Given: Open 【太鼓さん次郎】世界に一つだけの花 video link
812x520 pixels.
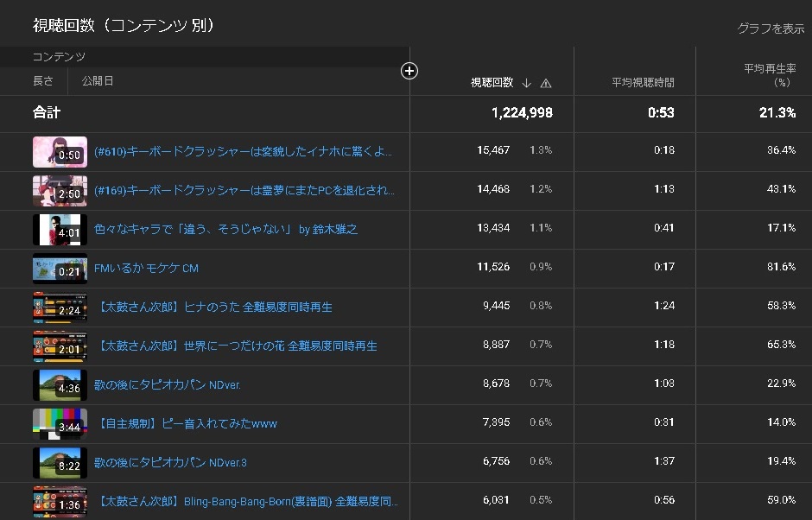Looking at the screenshot, I should click(236, 346).
